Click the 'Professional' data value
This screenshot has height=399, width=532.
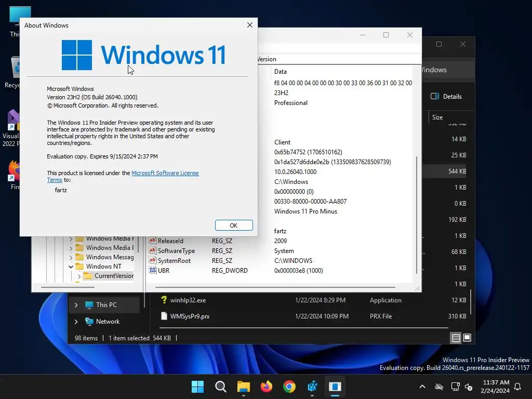pos(291,103)
